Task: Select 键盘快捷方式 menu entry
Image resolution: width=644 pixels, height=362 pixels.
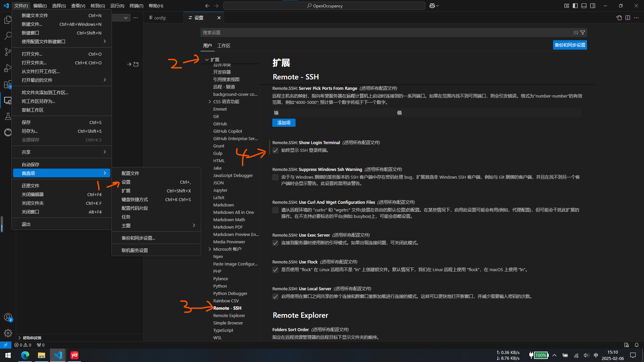Action: (x=156, y=199)
